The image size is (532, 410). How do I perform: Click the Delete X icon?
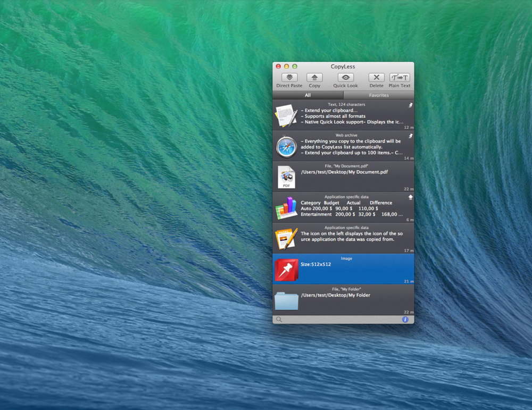[x=376, y=77]
